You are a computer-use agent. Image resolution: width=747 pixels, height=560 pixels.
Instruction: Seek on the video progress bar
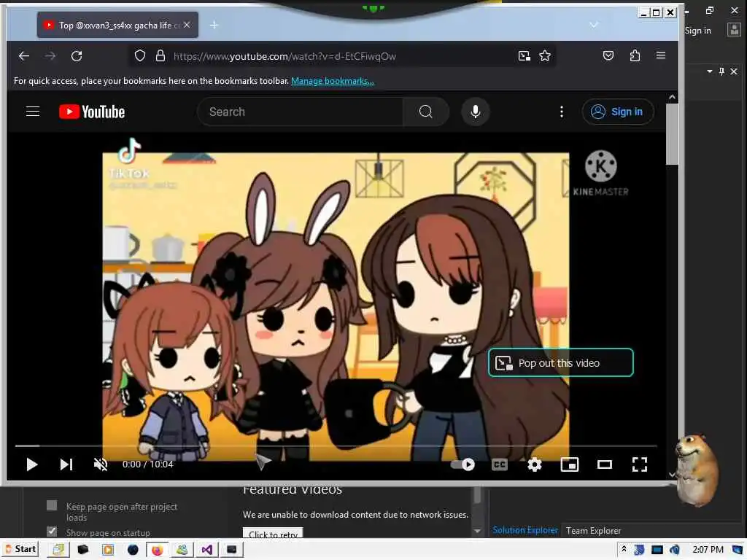coord(336,446)
